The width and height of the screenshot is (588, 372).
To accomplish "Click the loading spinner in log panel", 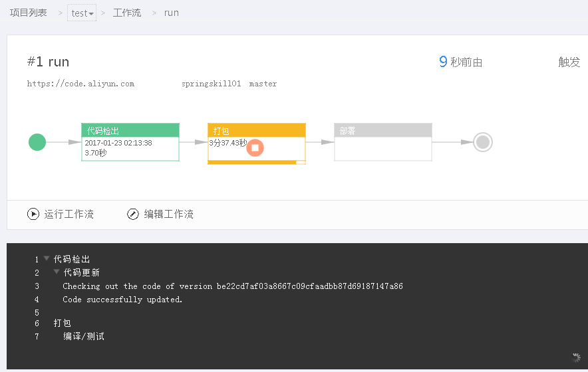I will tap(576, 357).
